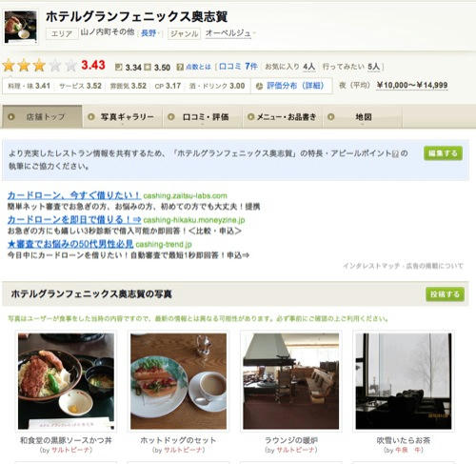Open the 長野 area link
This screenshot has width=476, height=464.
[x=149, y=33]
